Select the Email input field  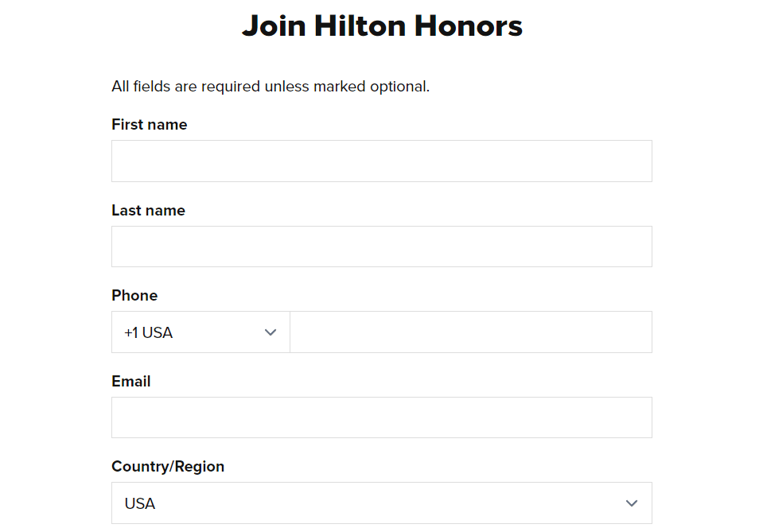coord(382,417)
